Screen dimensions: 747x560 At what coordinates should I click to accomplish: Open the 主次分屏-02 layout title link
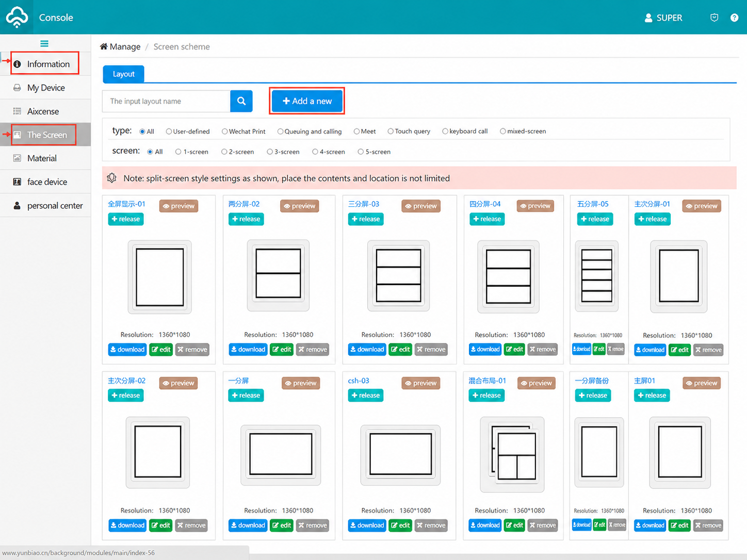tap(126, 381)
